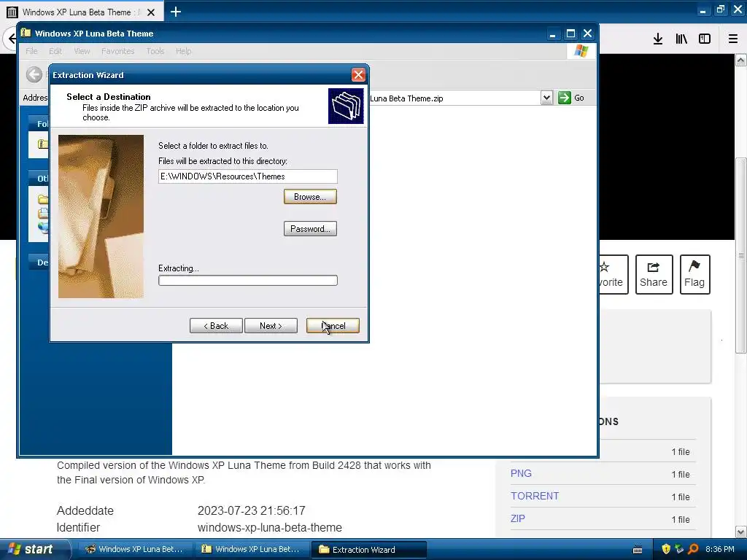Switch to Extraction Wizard taskbar button

[368, 550]
